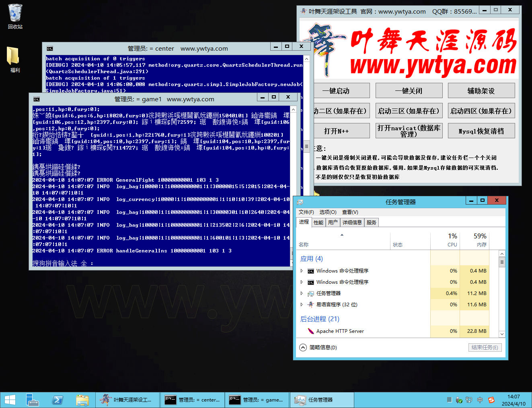Click game1 console window system icon
Screen dimensions: 532x408
coord(37,99)
